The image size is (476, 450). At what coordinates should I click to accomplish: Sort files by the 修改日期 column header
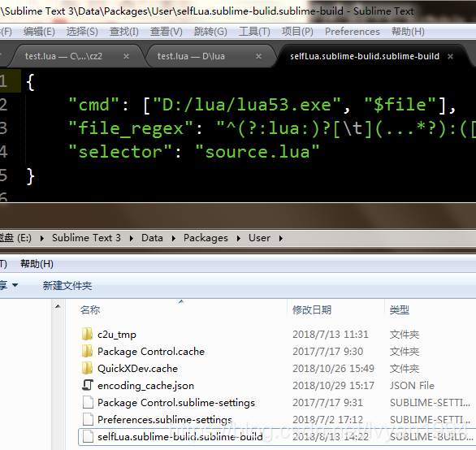point(312,310)
